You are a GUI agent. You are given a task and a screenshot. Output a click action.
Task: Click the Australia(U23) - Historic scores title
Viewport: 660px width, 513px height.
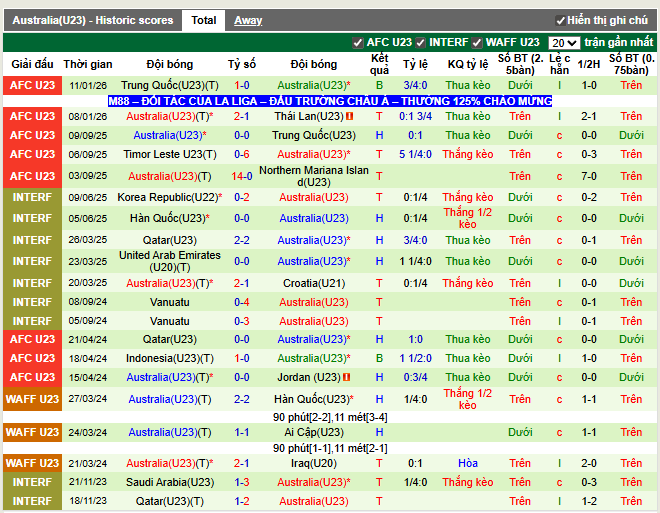[93, 20]
